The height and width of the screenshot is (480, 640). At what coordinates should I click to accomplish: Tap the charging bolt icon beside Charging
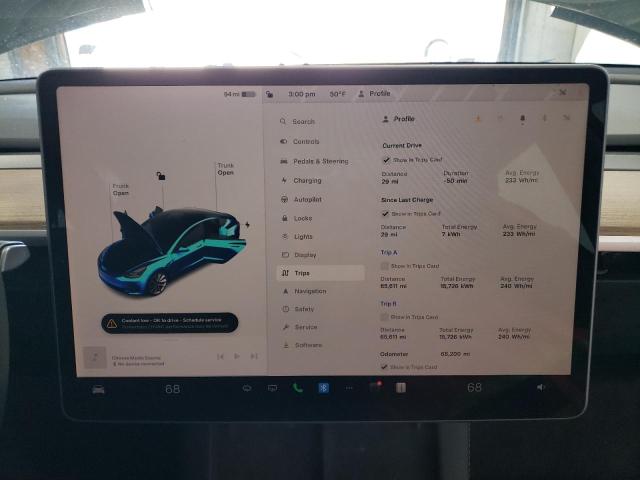click(284, 180)
